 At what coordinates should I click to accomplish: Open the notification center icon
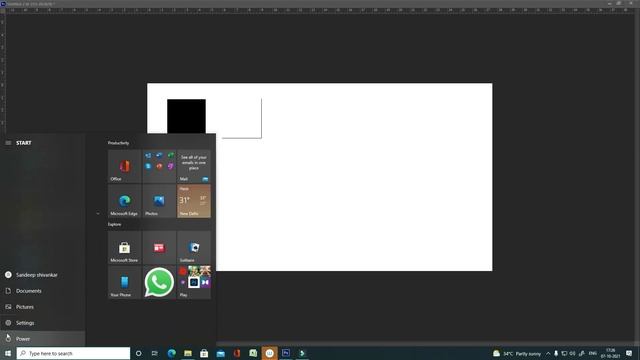pyautogui.click(x=629, y=353)
